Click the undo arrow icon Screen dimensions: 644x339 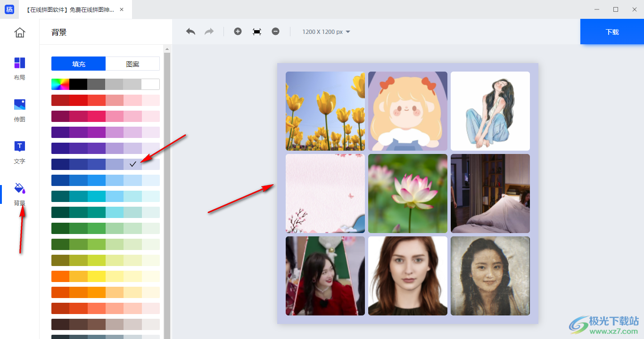[x=190, y=32]
